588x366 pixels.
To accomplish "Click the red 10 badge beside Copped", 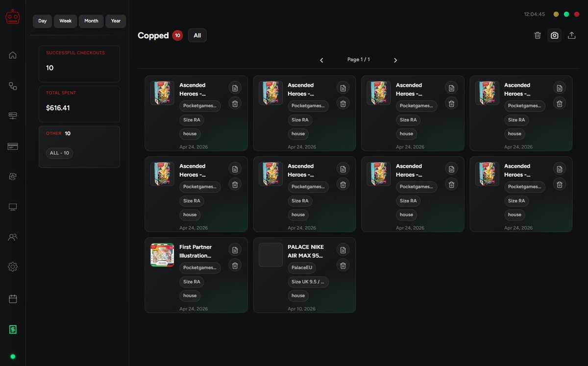I will [177, 35].
